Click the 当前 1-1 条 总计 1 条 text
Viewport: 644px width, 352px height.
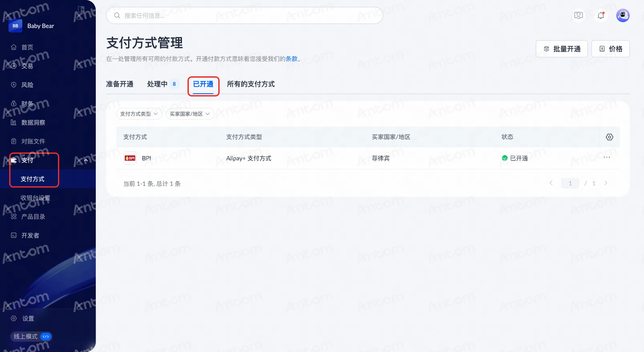tap(152, 184)
